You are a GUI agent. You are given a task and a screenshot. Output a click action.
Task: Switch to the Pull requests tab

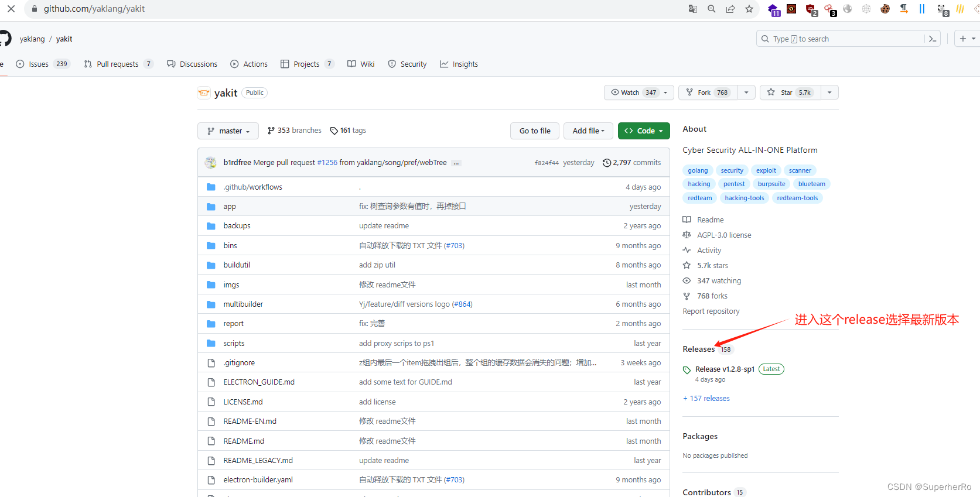point(119,64)
